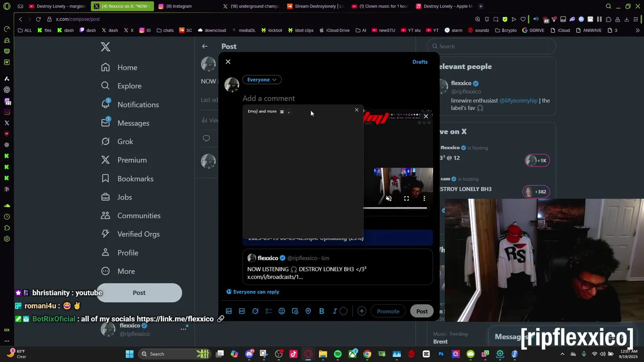Take snapshot with the browser capture icon
The width and height of the screenshot is (644, 362).
click(x=496, y=19)
